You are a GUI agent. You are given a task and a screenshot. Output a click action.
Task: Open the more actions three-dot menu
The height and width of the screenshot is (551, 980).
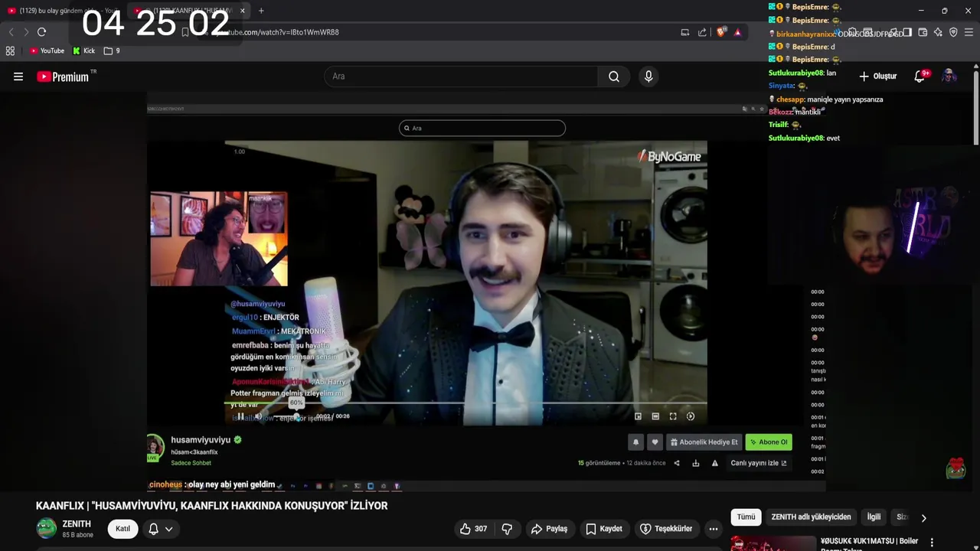point(713,529)
